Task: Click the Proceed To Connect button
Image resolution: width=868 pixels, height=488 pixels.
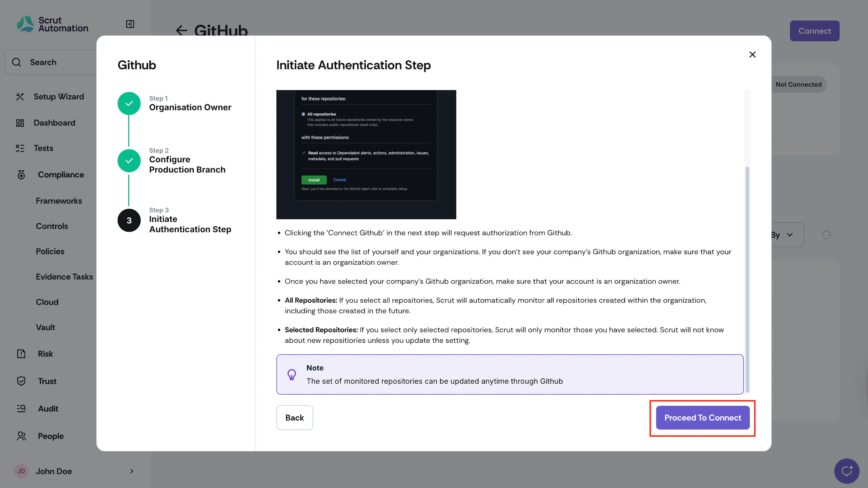Action: pos(703,418)
